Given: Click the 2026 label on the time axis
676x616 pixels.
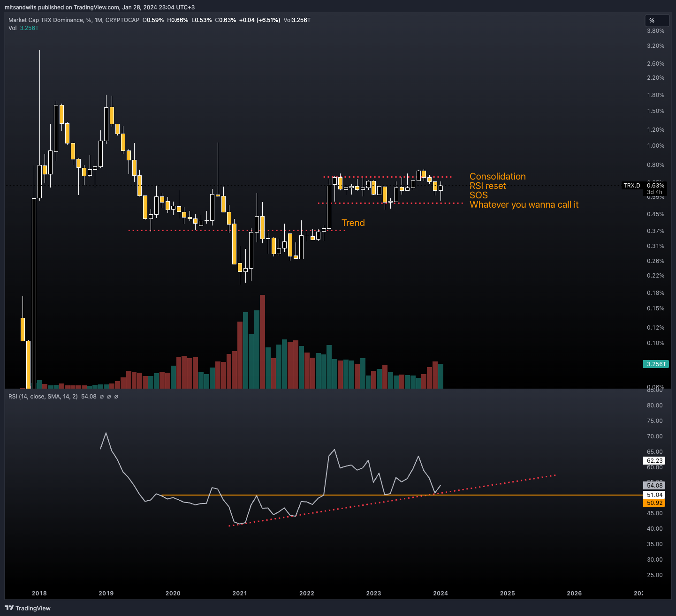Looking at the screenshot, I should click(574, 593).
